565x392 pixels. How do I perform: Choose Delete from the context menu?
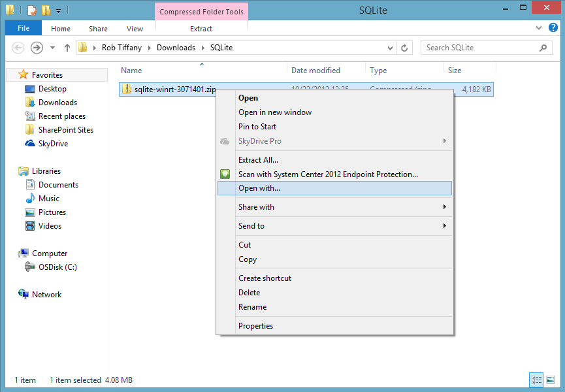click(334, 293)
